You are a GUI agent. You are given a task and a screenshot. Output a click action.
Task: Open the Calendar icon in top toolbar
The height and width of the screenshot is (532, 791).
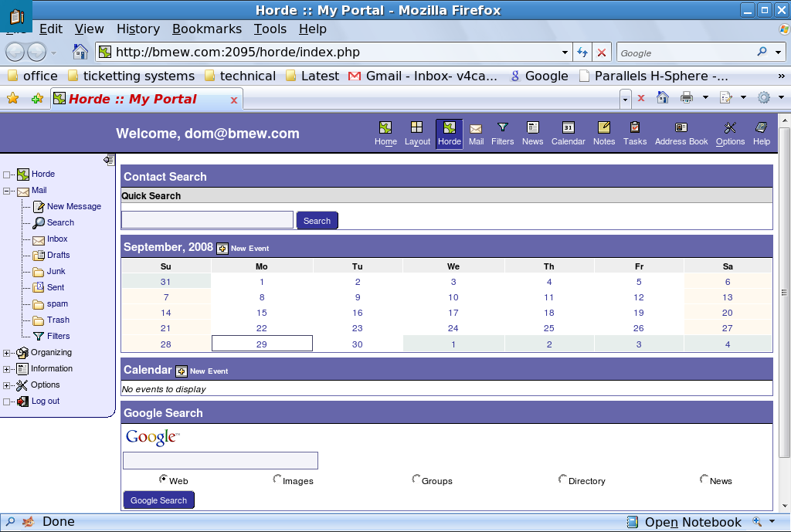tap(568, 128)
